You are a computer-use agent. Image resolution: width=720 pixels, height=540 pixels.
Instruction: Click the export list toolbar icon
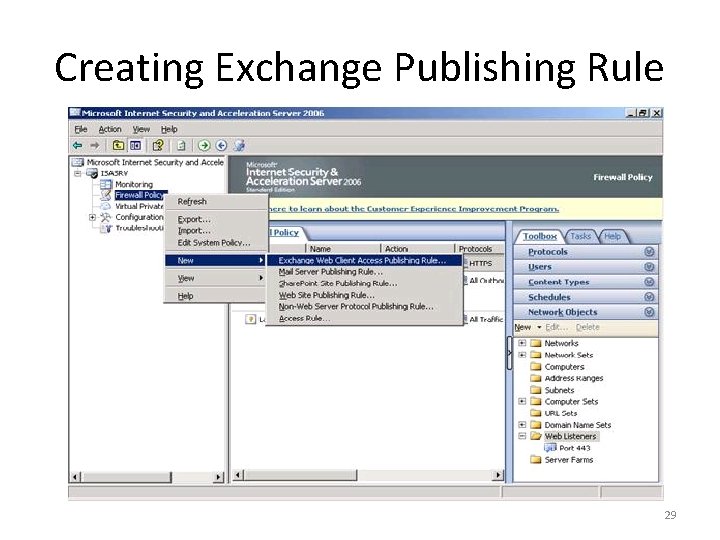(x=181, y=146)
